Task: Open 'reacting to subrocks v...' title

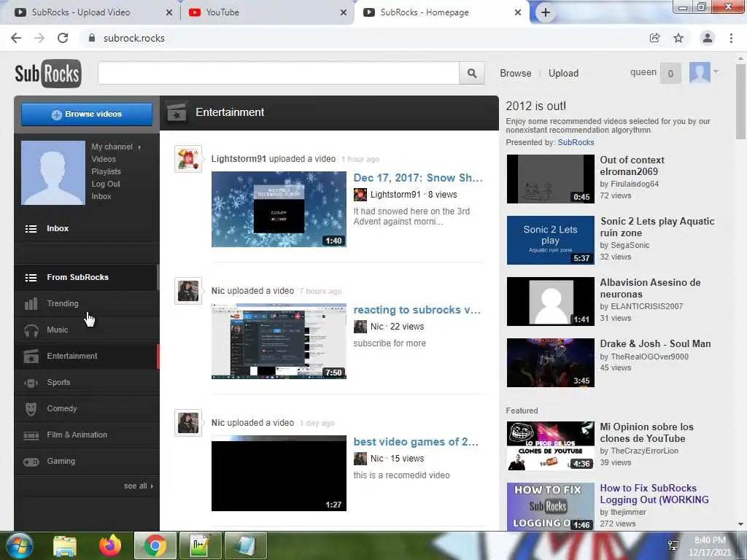Action: pos(417,309)
